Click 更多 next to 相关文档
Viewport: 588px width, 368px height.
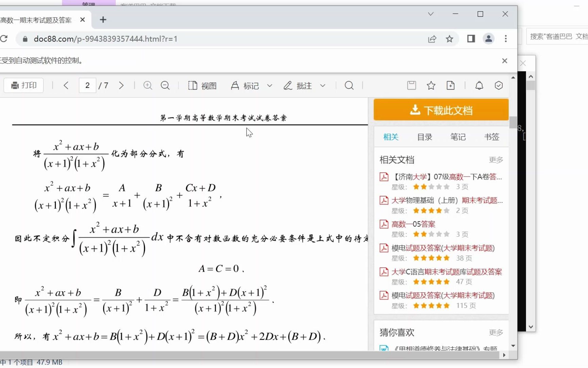[x=496, y=160]
